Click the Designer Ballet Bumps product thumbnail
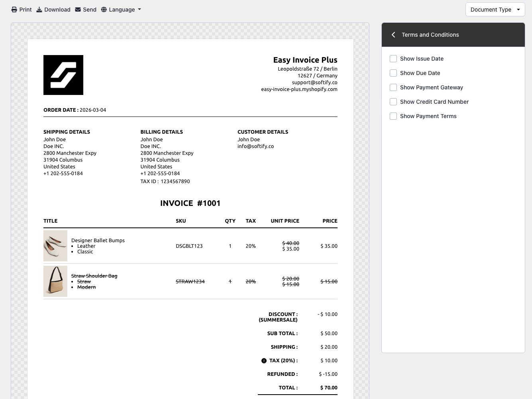 click(55, 246)
